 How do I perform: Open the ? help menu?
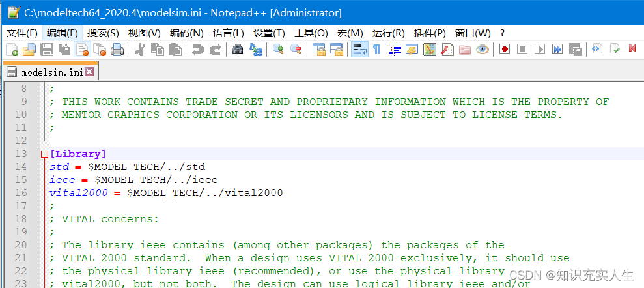502,33
